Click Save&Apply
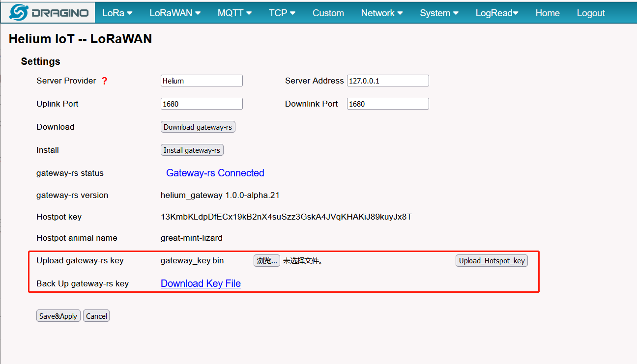 click(x=58, y=316)
